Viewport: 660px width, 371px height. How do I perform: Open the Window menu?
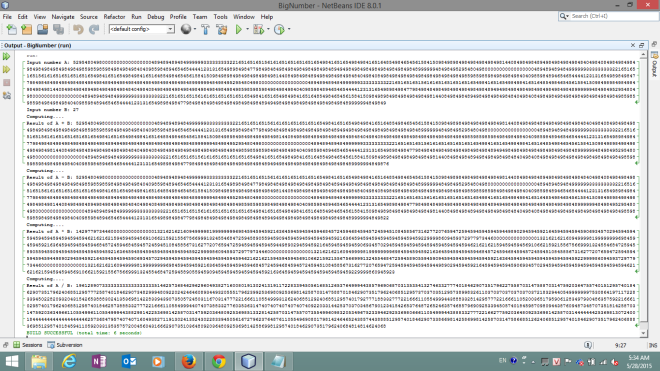[x=244, y=17]
